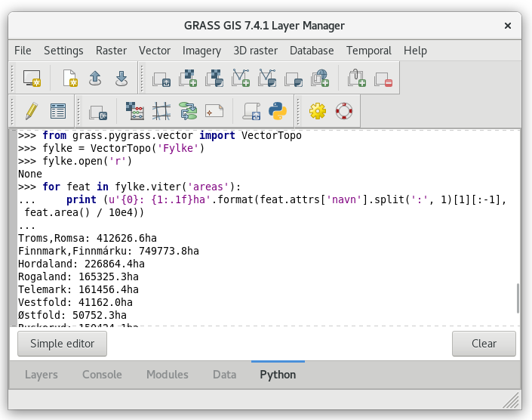Viewport: 532px width, 420px height.
Task: Click the fylke = VectorTopo('Fylke') line
Action: point(111,148)
